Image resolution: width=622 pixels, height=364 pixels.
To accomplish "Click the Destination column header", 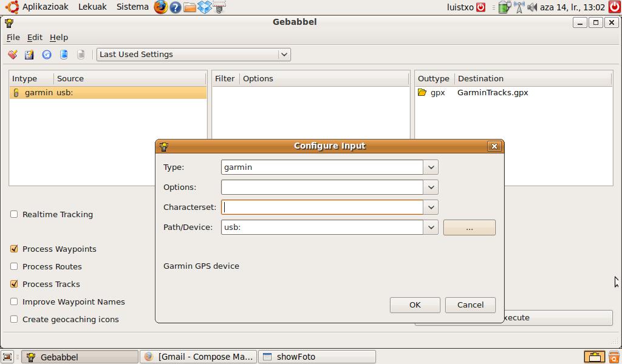I will click(x=533, y=78).
